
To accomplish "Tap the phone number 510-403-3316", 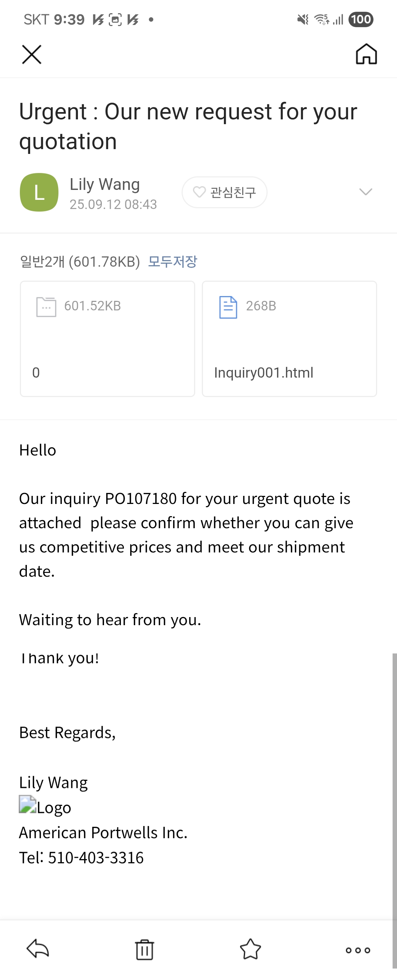I will [x=96, y=857].
